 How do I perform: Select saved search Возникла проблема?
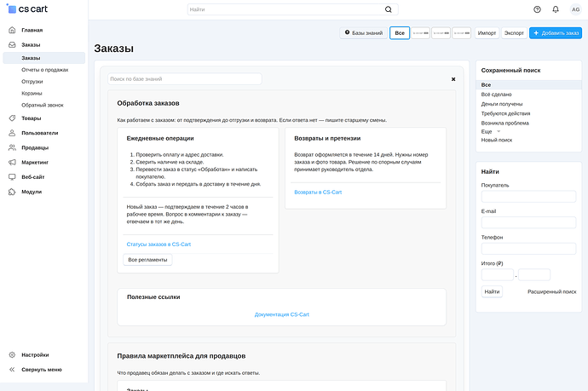pyautogui.click(x=504, y=123)
